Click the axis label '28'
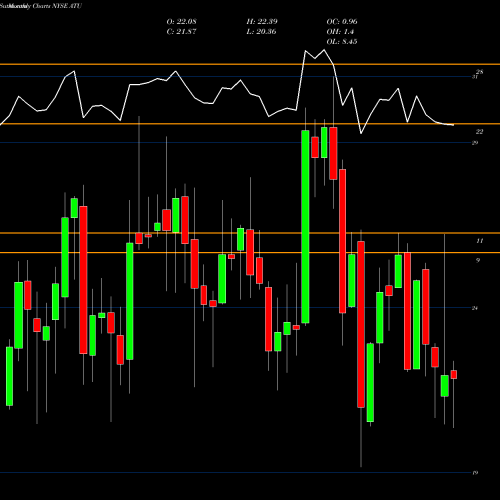This screenshot has height=500, width=500. tap(479, 72)
